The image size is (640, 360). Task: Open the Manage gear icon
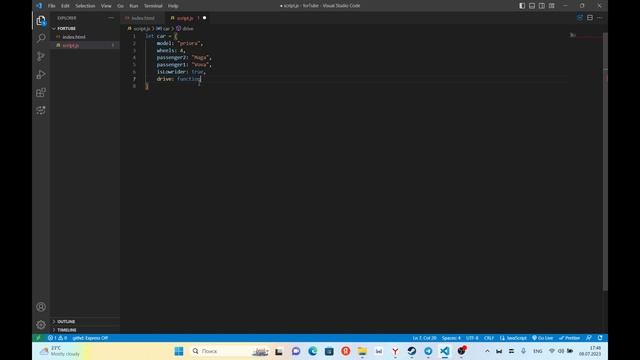point(41,325)
